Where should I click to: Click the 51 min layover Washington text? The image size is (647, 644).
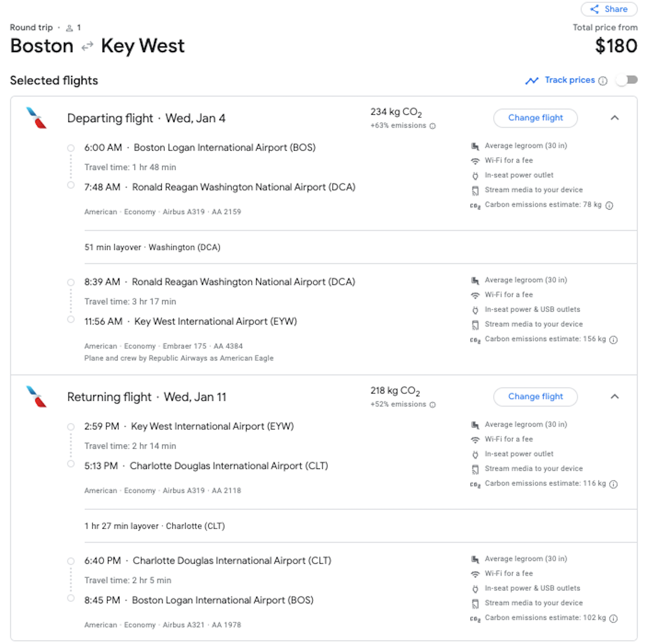pos(152,247)
